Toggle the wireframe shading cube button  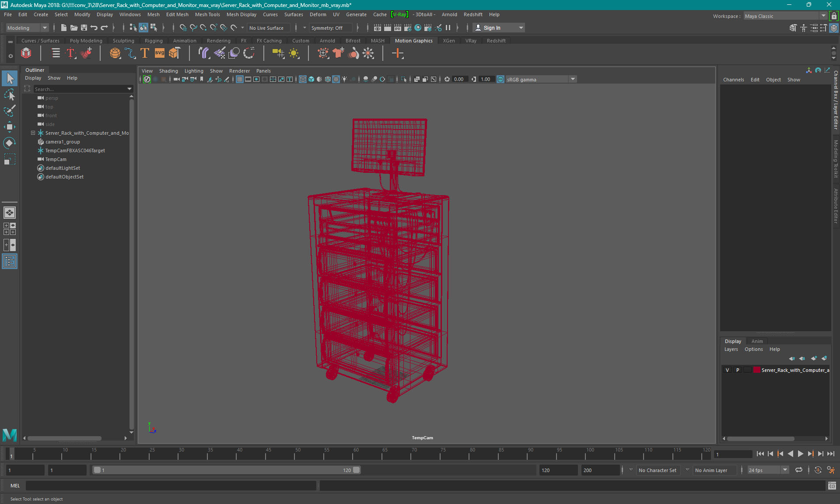point(303,79)
